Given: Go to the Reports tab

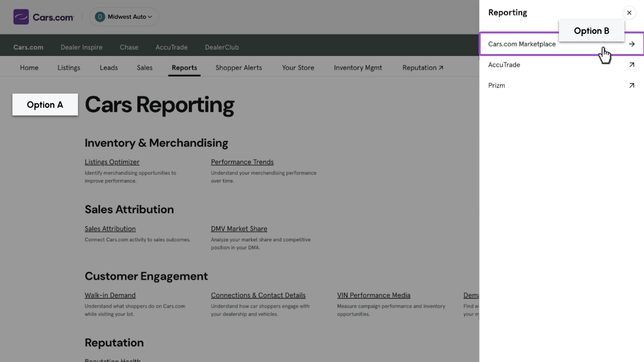Looking at the screenshot, I should point(184,68).
